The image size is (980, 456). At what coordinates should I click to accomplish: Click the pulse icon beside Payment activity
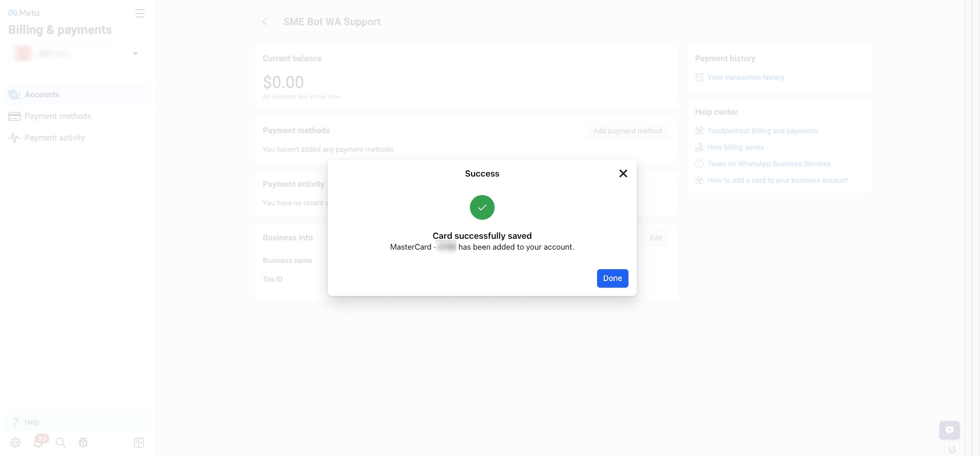point(14,138)
